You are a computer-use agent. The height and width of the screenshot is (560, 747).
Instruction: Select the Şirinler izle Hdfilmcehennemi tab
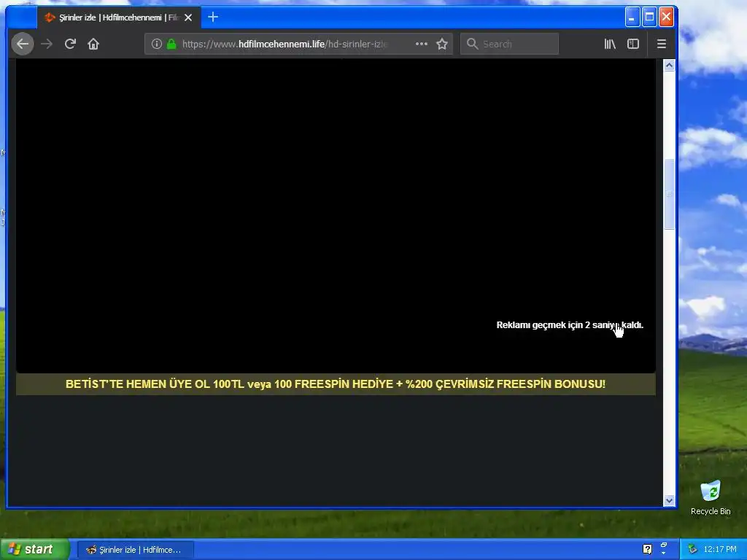[x=119, y=17]
